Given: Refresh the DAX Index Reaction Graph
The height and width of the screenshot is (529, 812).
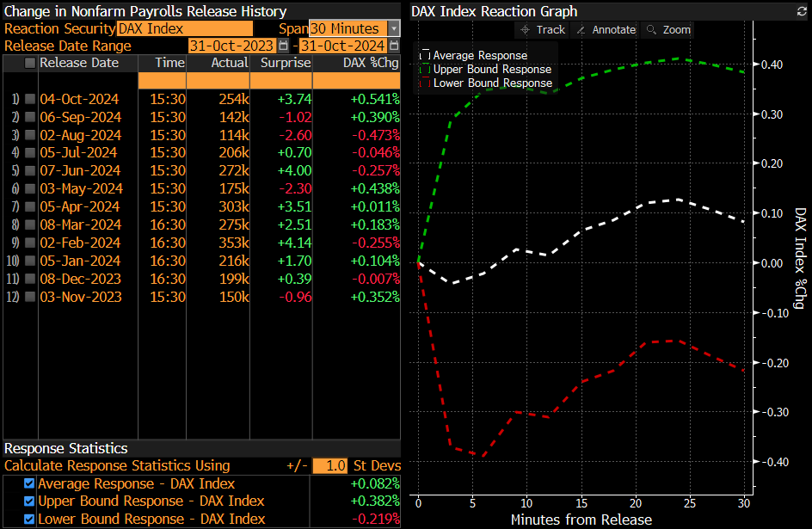Looking at the screenshot, I should (803, 11).
